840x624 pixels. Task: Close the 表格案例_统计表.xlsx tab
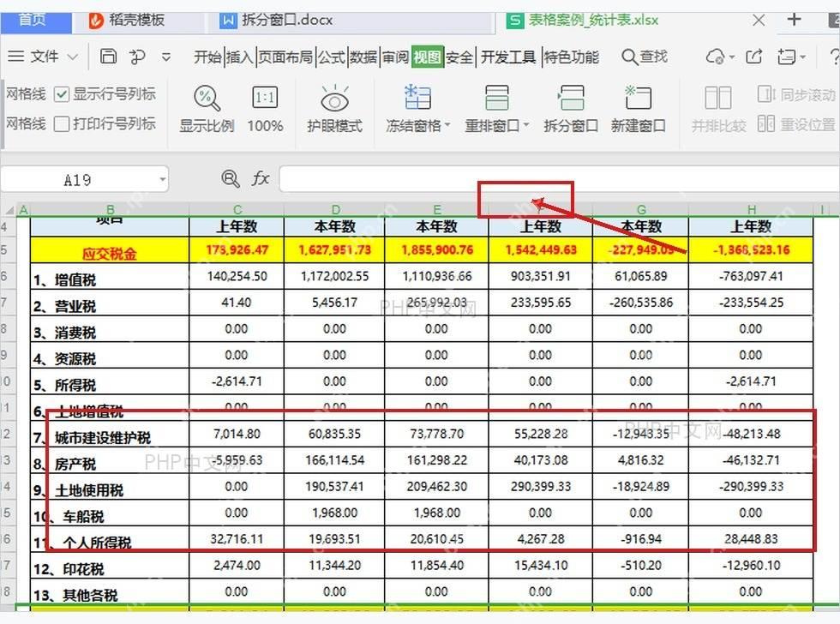pos(759,21)
